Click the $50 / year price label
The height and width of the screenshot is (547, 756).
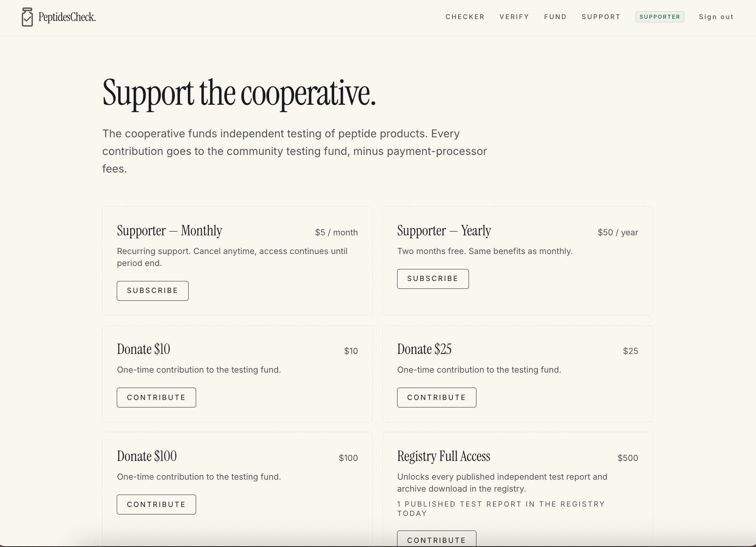tap(618, 232)
